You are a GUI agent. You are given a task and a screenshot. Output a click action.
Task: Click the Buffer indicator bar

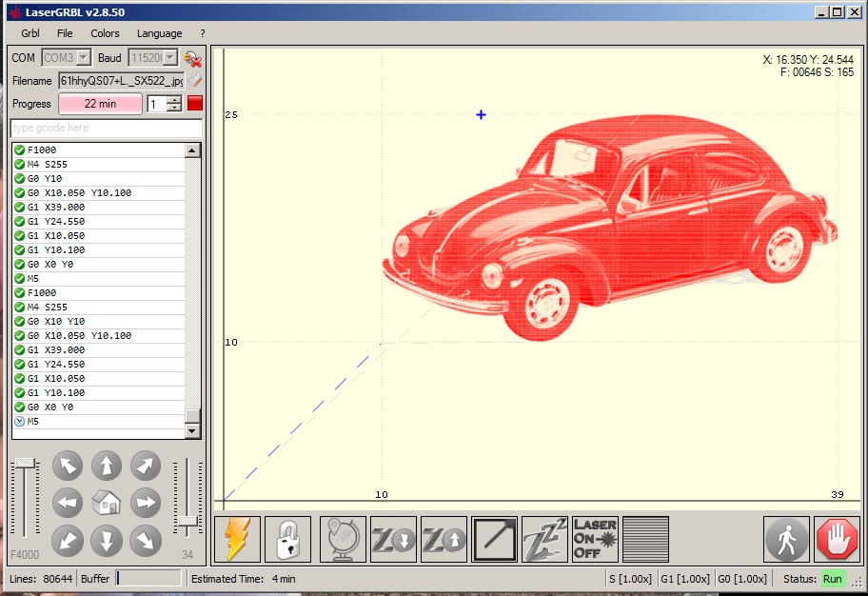click(x=148, y=578)
